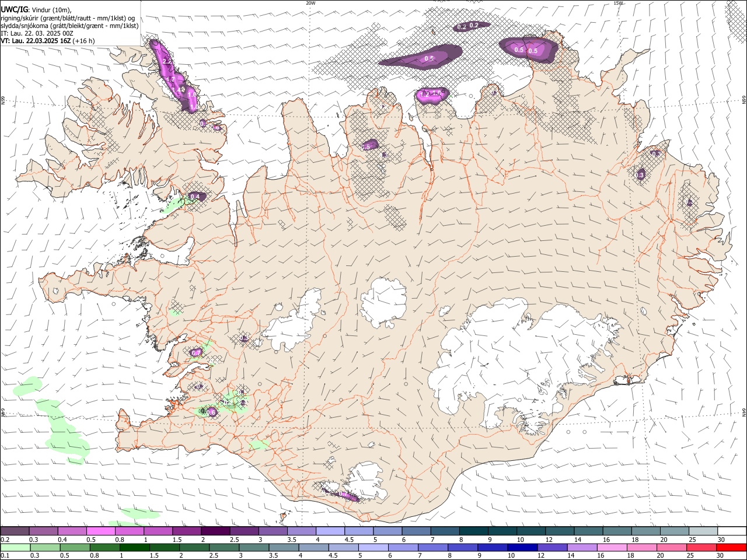747x560 pixels.
Task: Click the '0.2' number under the snow scale
Action: pos(5,540)
